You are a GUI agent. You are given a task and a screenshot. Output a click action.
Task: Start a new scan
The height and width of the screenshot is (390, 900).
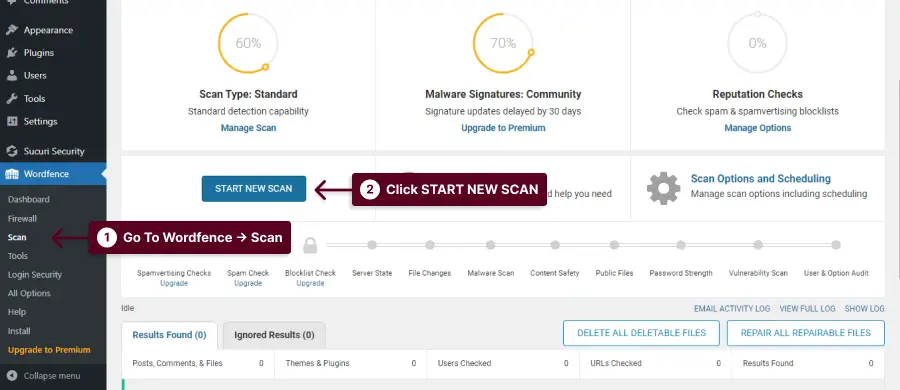(254, 188)
